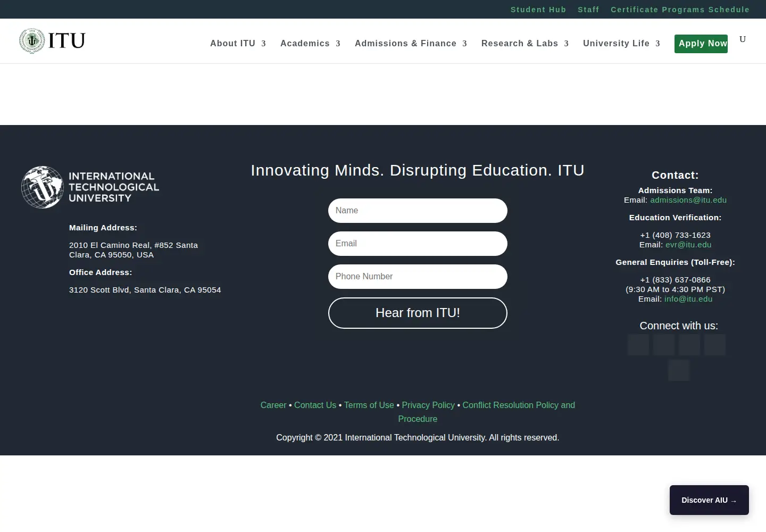
Task: Submit with the Hear from ITU! button
Action: [418, 313]
